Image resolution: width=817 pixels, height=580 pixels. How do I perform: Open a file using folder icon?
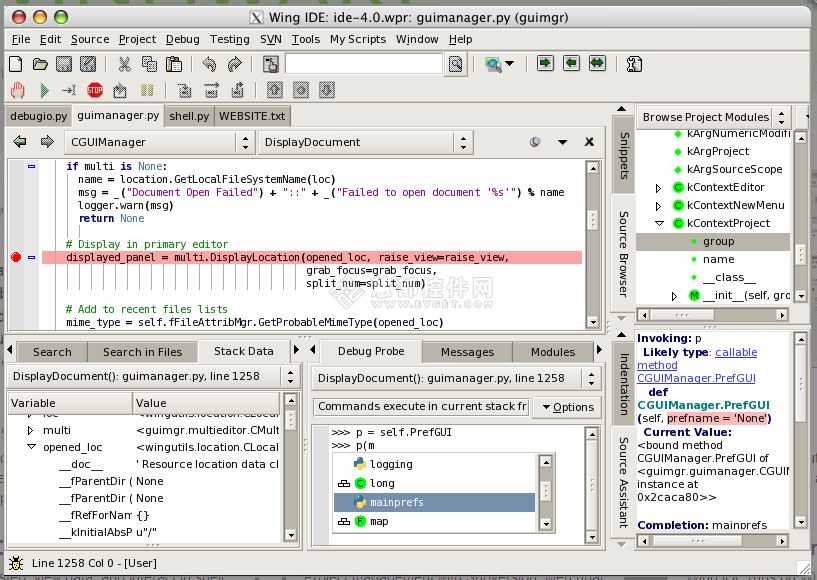pyautogui.click(x=40, y=64)
